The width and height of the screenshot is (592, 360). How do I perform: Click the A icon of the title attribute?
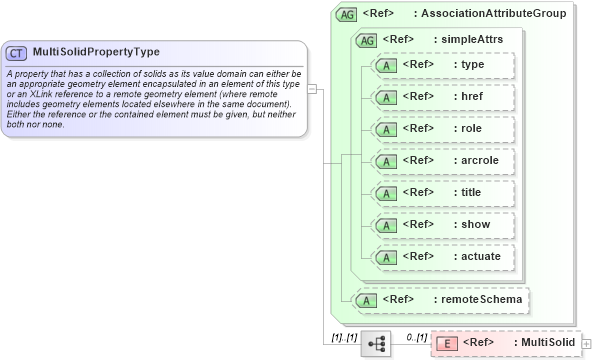tap(386, 194)
